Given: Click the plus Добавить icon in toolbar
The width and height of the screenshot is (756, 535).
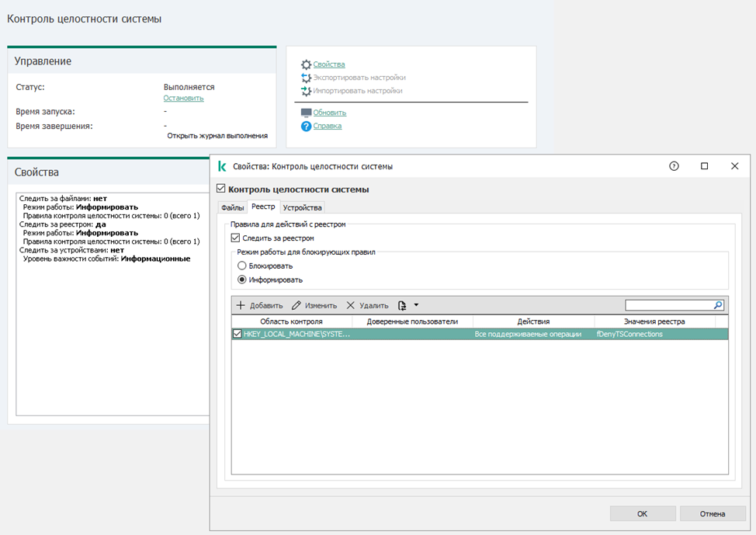Looking at the screenshot, I should (241, 306).
